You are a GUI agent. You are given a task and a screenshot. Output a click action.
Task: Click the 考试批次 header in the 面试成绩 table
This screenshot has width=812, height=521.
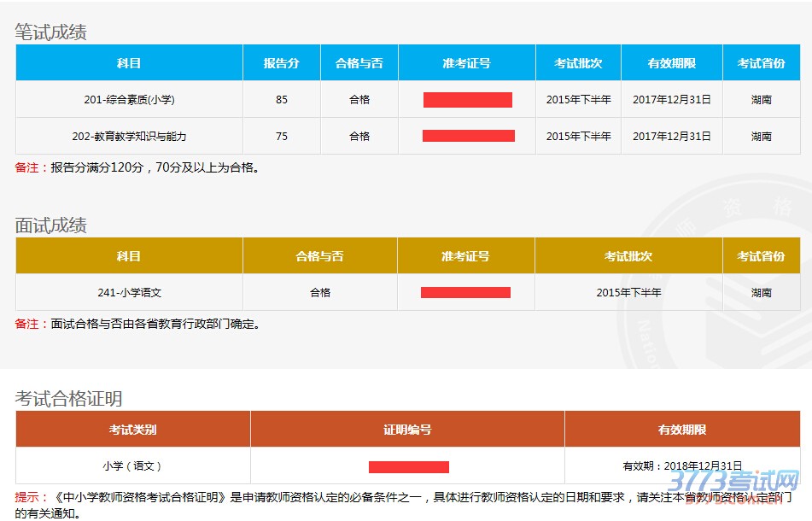point(628,256)
